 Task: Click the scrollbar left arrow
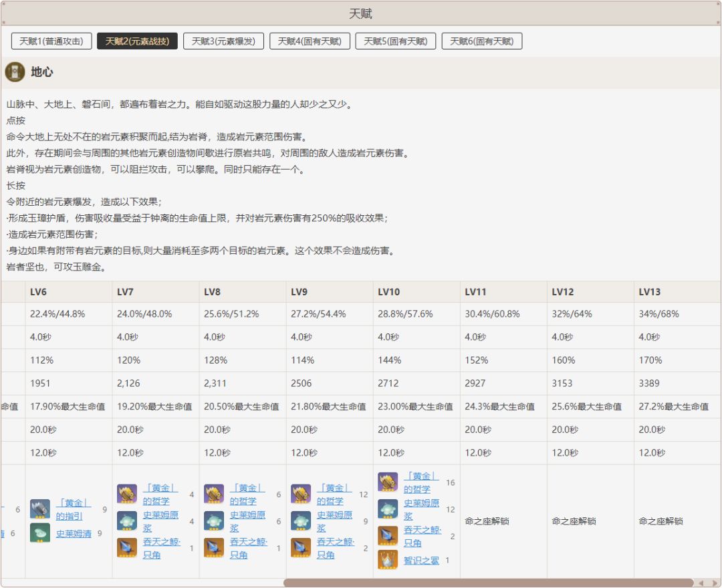[x=701, y=583]
